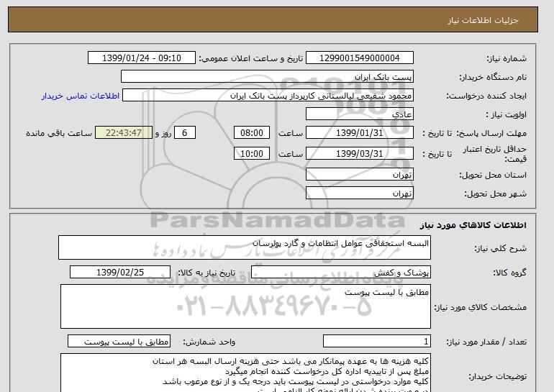The height and width of the screenshot is (392, 554).
Task: Click the نام دستگاه خریدار label
Action: 493,77
